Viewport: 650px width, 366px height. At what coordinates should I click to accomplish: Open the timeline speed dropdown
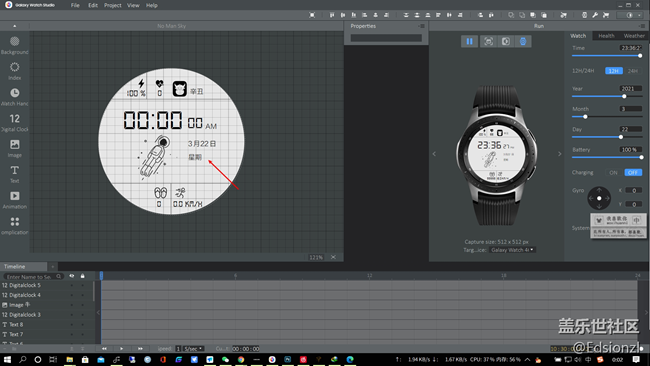(x=194, y=349)
